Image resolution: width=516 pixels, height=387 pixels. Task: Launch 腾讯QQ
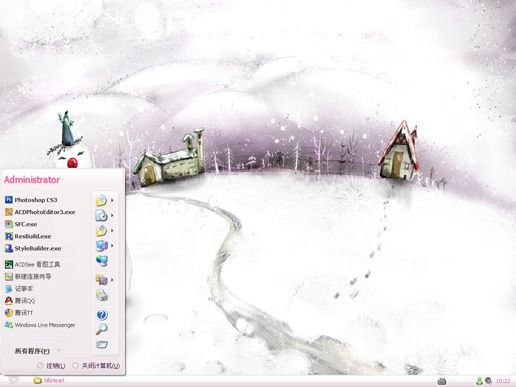(20, 301)
